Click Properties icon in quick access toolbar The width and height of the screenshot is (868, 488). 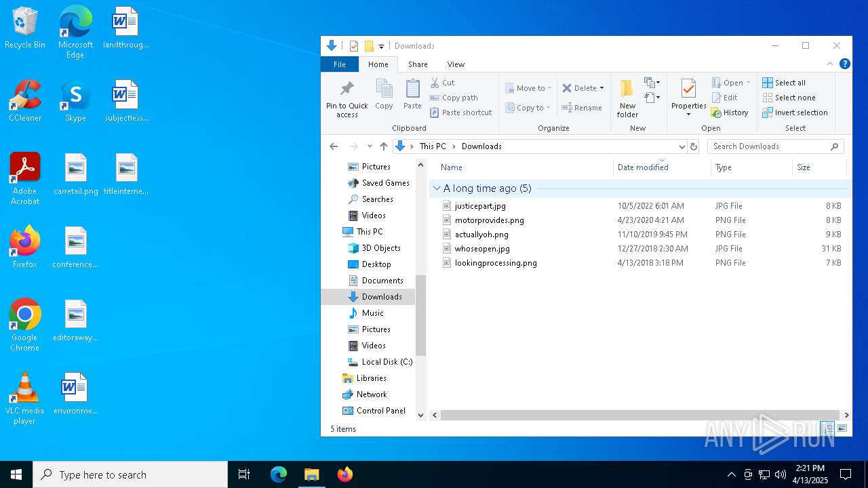click(x=354, y=46)
